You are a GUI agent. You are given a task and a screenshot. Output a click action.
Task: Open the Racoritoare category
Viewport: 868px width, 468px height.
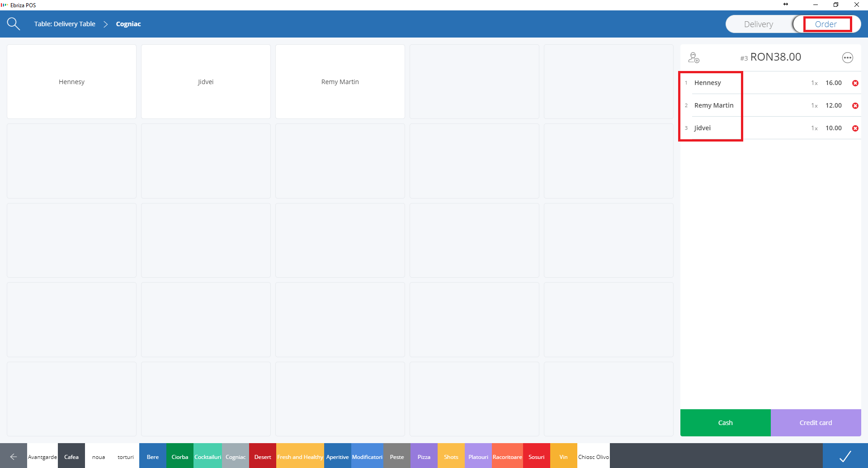[507, 457]
